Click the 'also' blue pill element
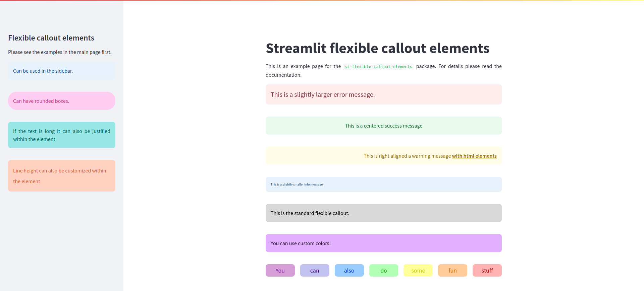Screen dimensions: 644x291 [349, 270]
